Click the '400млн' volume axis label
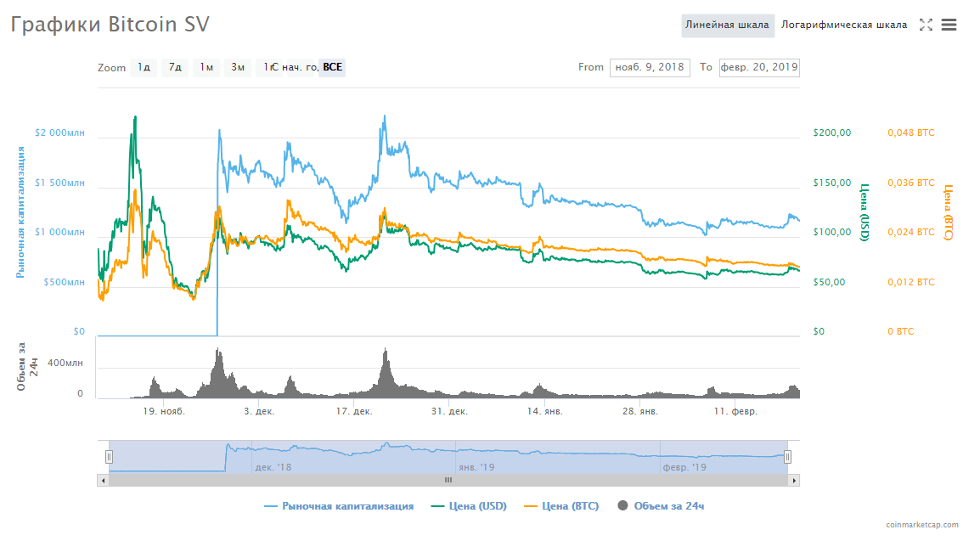The width and height of the screenshot is (980, 541). click(65, 363)
